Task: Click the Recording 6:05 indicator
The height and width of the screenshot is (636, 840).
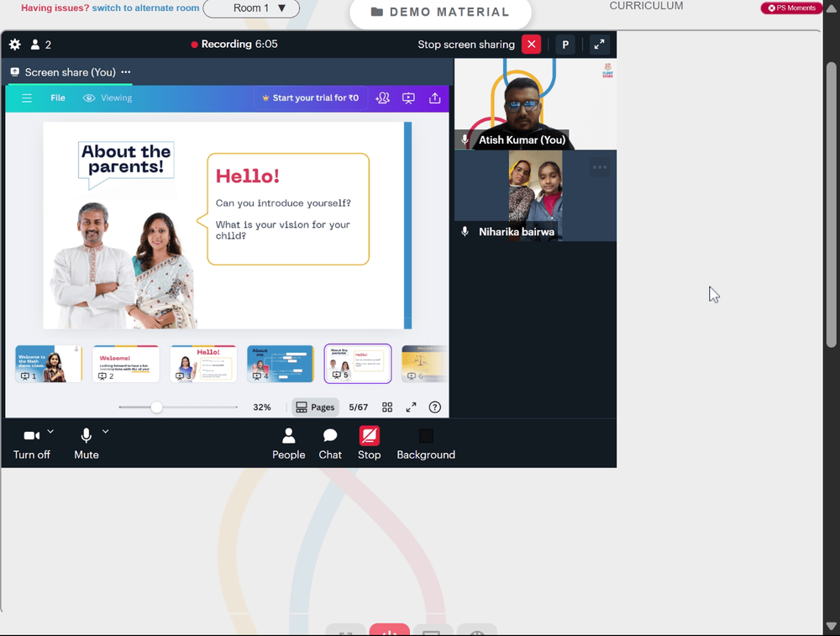Action: [234, 45]
